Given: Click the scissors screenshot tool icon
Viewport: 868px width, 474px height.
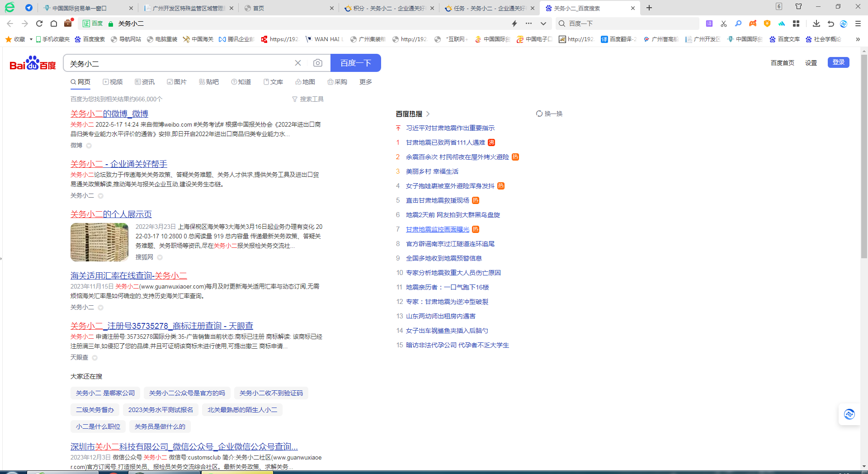Looking at the screenshot, I should click(724, 24).
